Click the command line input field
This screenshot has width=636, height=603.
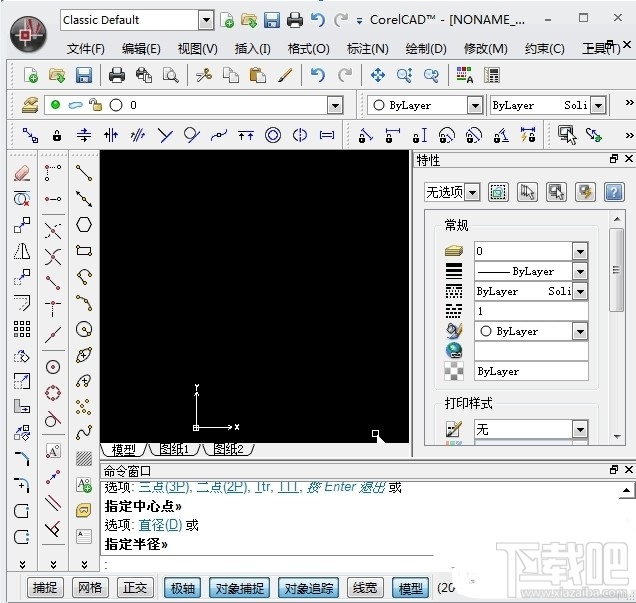pos(268,565)
